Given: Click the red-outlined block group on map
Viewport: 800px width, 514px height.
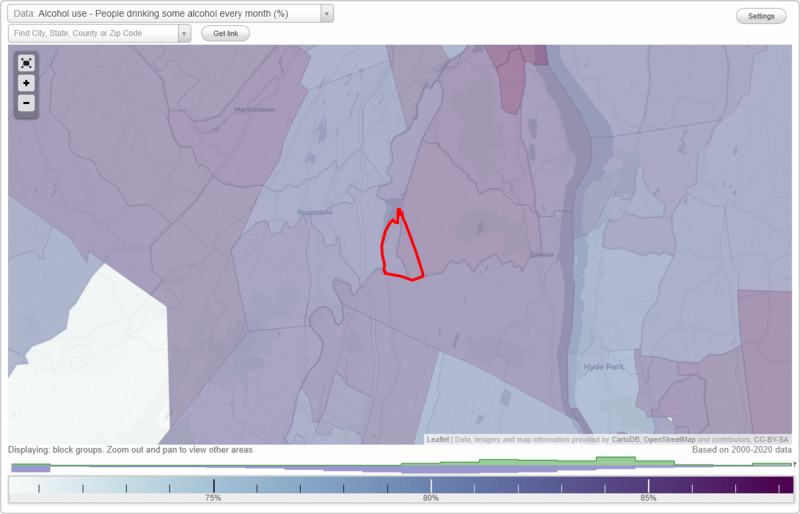Looking at the screenshot, I should 401,248.
